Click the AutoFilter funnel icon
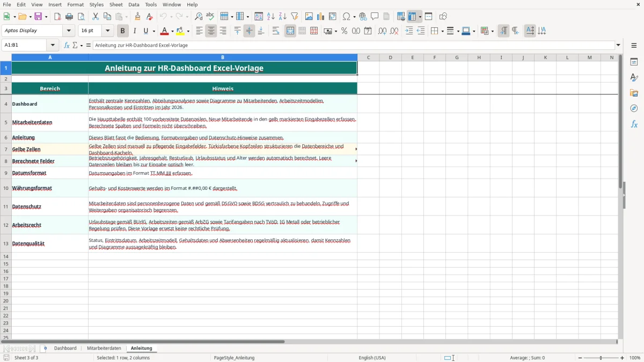644x362 pixels. 294,17
